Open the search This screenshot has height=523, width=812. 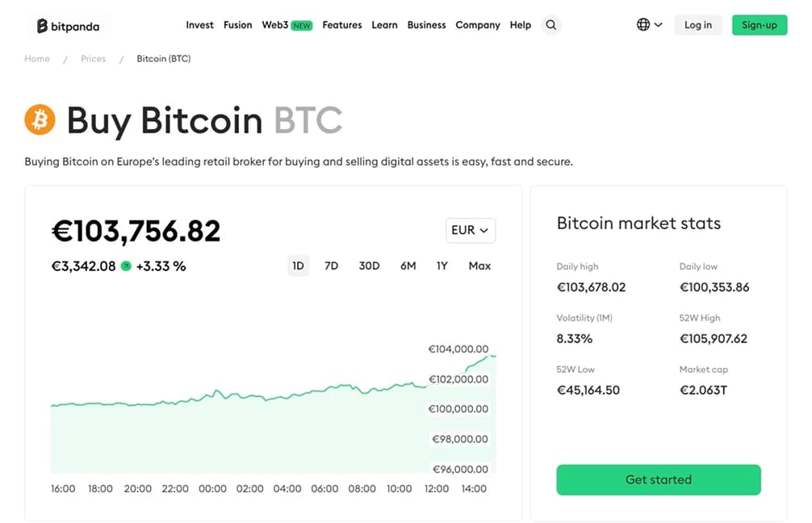click(551, 25)
